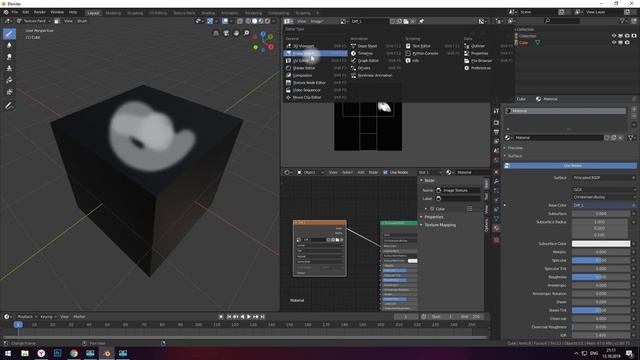Collapse the Node panel in sidebar
Screen dimensions: 640x360
pos(429,180)
